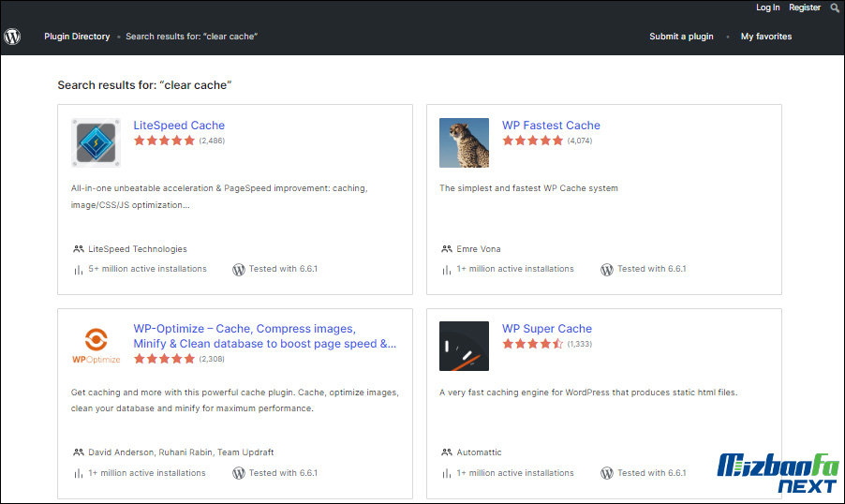This screenshot has height=504, width=845.
Task: Click installations chart icon in WP-Optimize card
Action: 78,473
